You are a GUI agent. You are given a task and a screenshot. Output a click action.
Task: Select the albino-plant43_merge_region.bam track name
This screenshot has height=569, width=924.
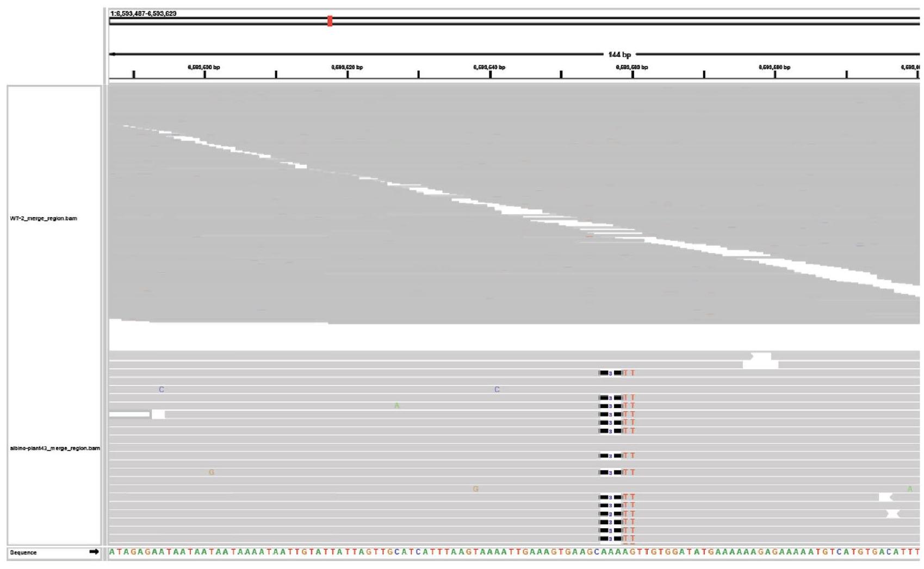55,448
